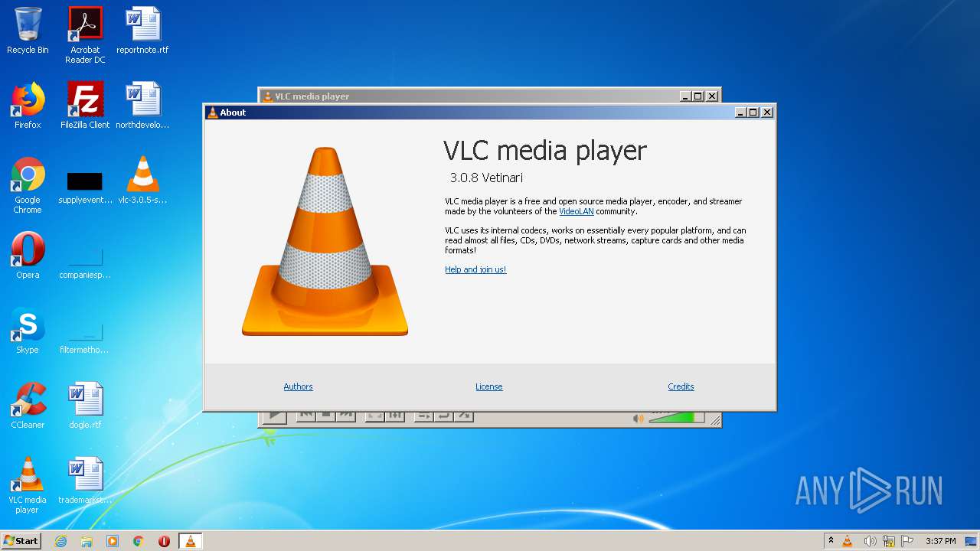Click the VLC main window resize grip

click(x=716, y=420)
